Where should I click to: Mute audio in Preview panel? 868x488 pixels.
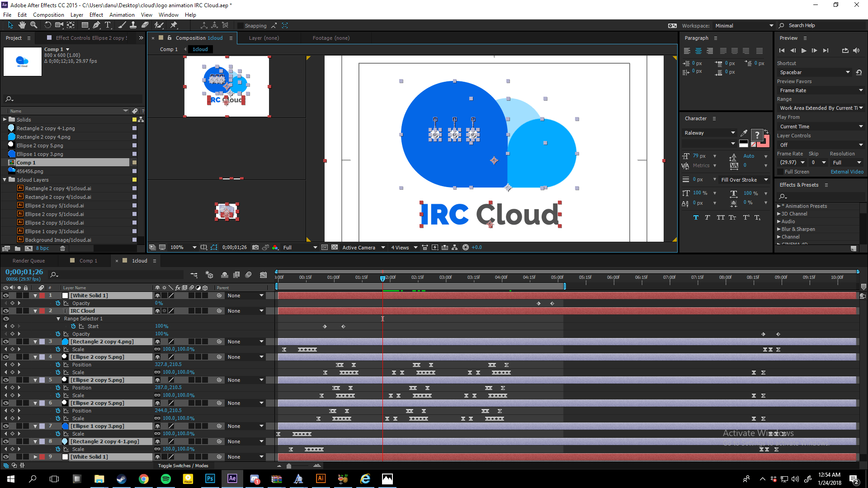click(x=856, y=51)
